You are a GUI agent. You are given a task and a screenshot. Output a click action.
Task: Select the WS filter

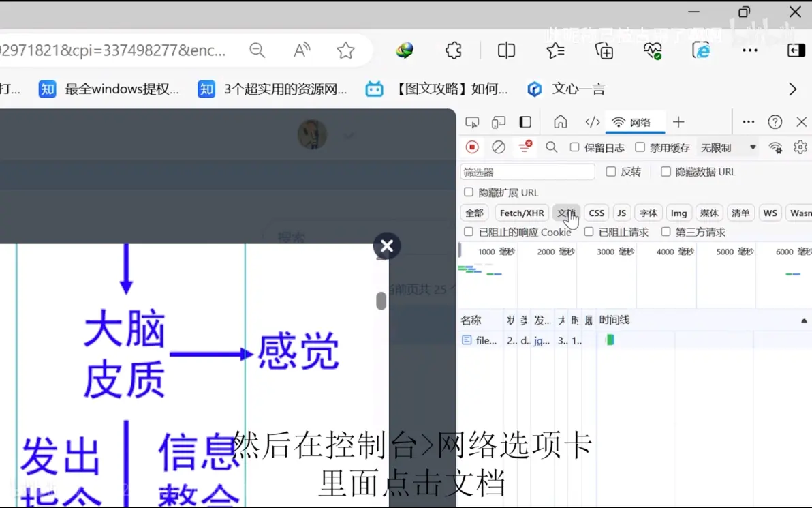(x=770, y=213)
